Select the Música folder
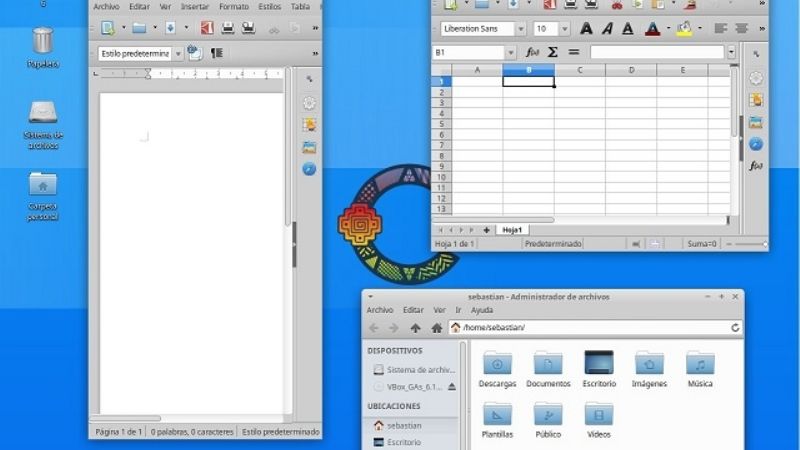 tap(700, 369)
